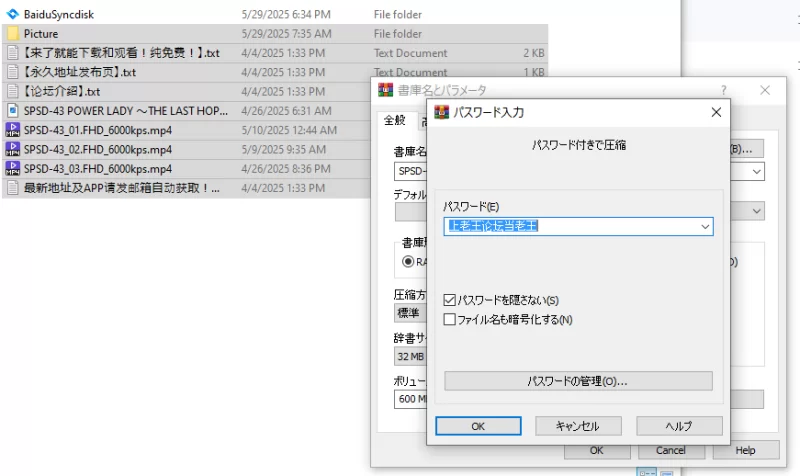Select the Picture folder name
Screen dimensions: 800x476
tap(41, 34)
